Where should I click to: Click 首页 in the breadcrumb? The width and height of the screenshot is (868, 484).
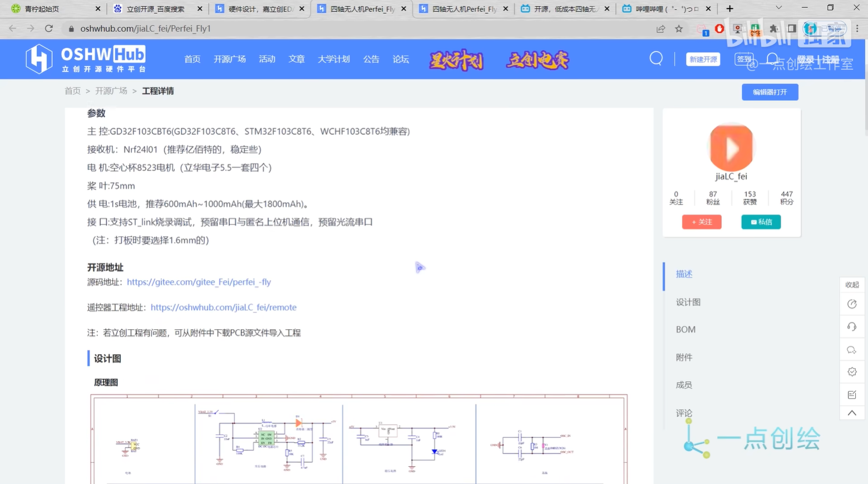pos(72,91)
